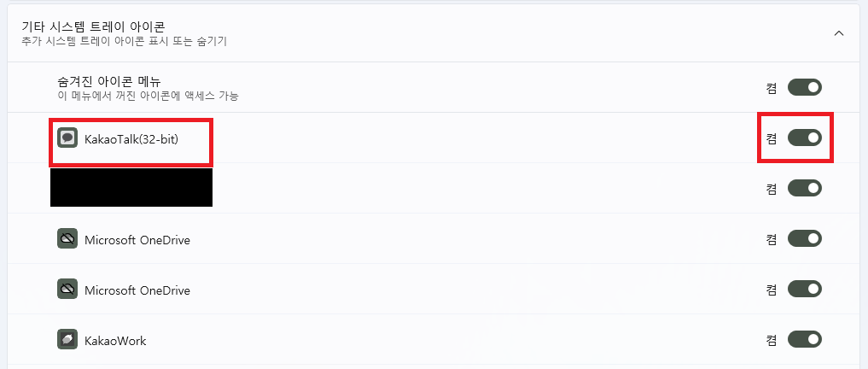Viewport: 868px width, 369px height.
Task: Click the upper Microsoft OneDrive cloud icon
Action: pyautogui.click(x=67, y=240)
